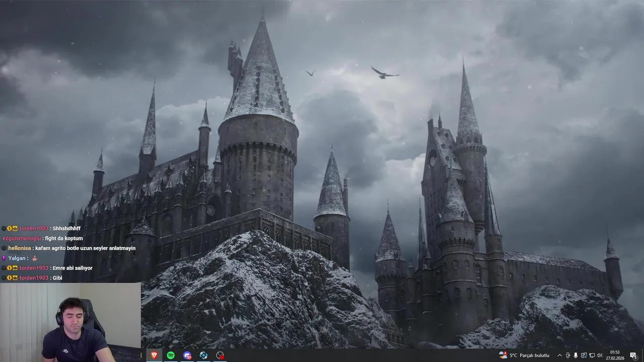Click the webcam overlay of the streamer
The width and height of the screenshot is (644, 362).
click(x=70, y=322)
